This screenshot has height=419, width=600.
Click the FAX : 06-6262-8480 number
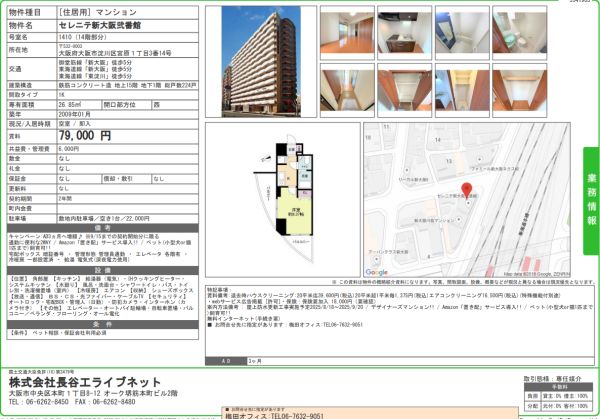coord(105,402)
